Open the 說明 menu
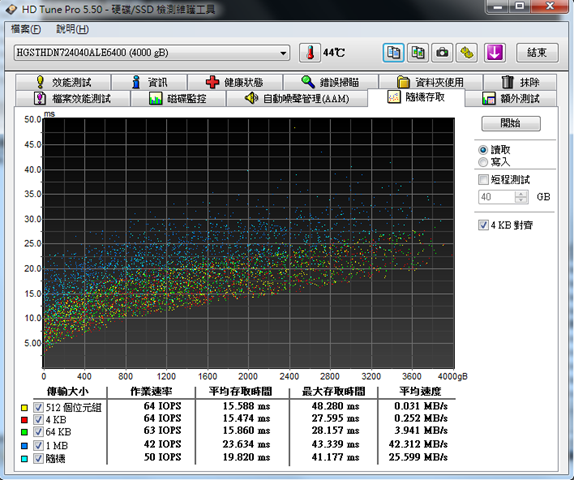 [x=72, y=29]
